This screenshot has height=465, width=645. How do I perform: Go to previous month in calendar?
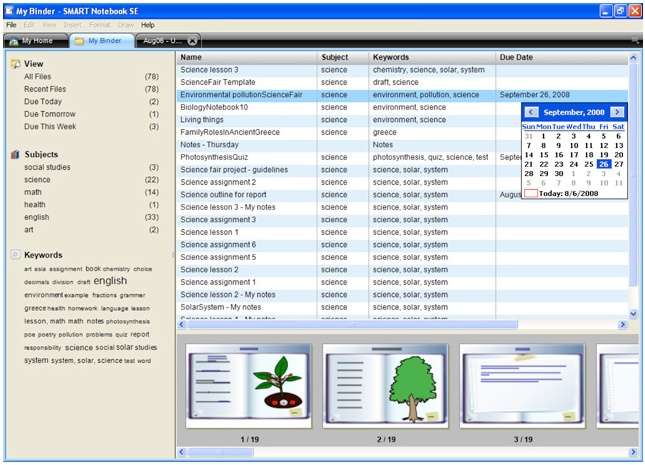[x=531, y=112]
